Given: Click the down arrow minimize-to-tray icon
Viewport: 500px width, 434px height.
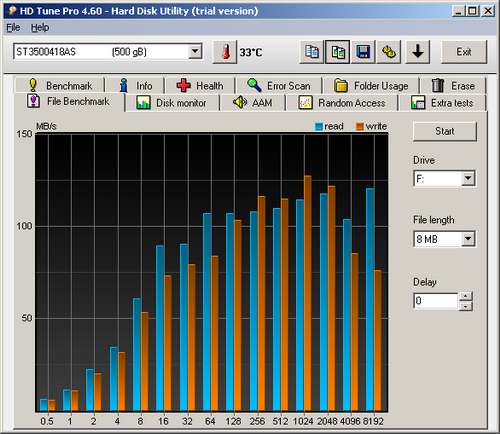Looking at the screenshot, I should coord(418,52).
